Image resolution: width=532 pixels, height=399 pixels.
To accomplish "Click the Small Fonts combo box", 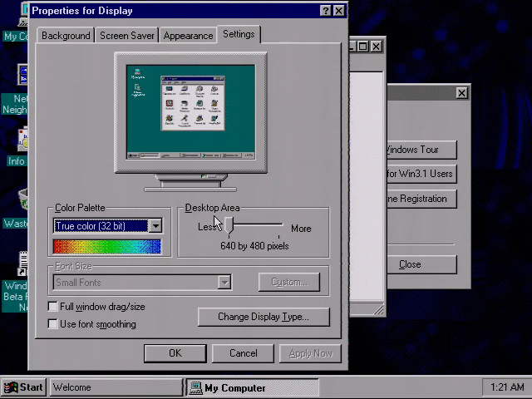I will 142,283.
